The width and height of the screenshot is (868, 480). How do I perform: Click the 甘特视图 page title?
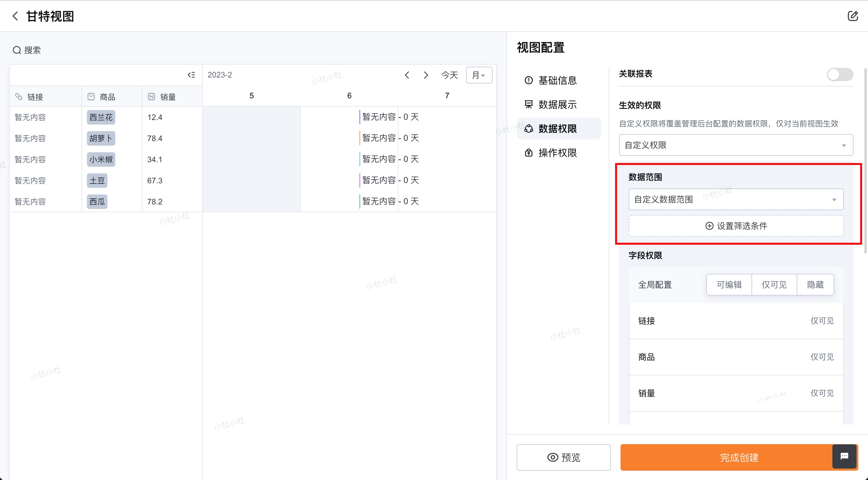click(x=50, y=16)
